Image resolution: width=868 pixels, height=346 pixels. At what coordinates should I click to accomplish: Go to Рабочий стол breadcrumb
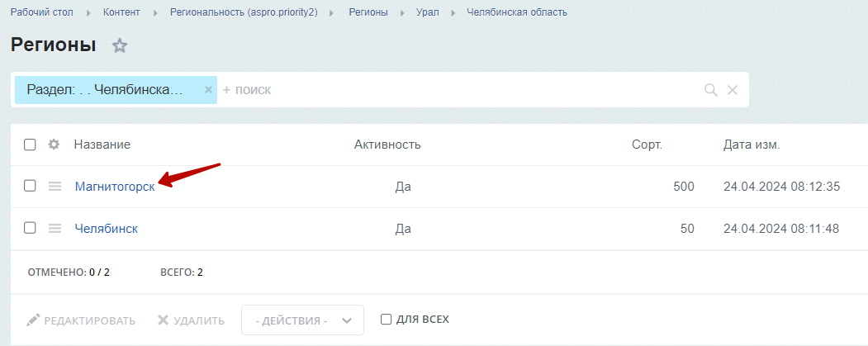(41, 12)
